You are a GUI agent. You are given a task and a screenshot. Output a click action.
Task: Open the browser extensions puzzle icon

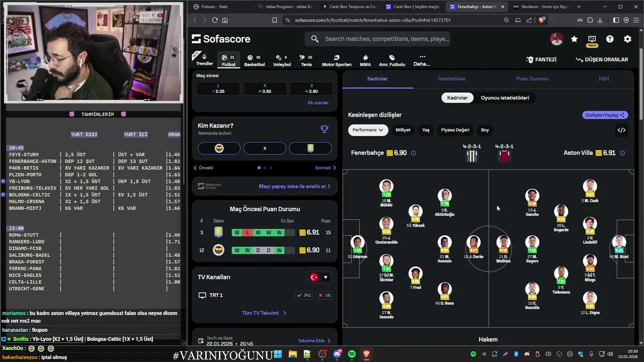(x=590, y=20)
